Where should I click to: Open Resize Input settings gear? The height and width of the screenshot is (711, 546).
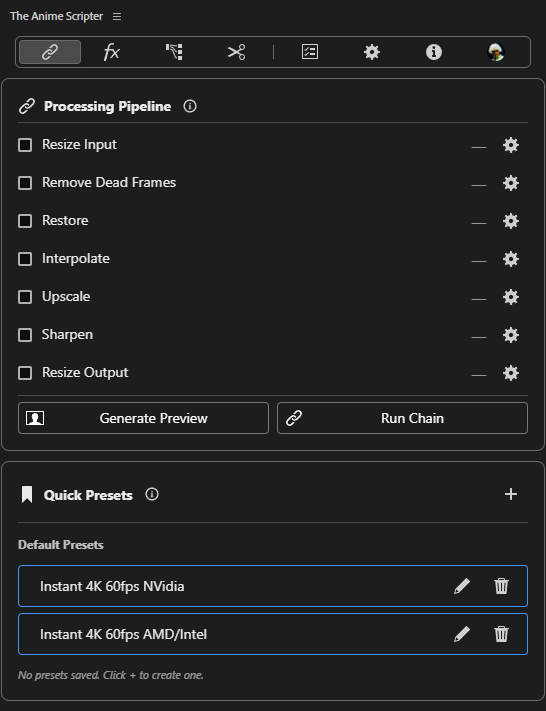coord(511,145)
